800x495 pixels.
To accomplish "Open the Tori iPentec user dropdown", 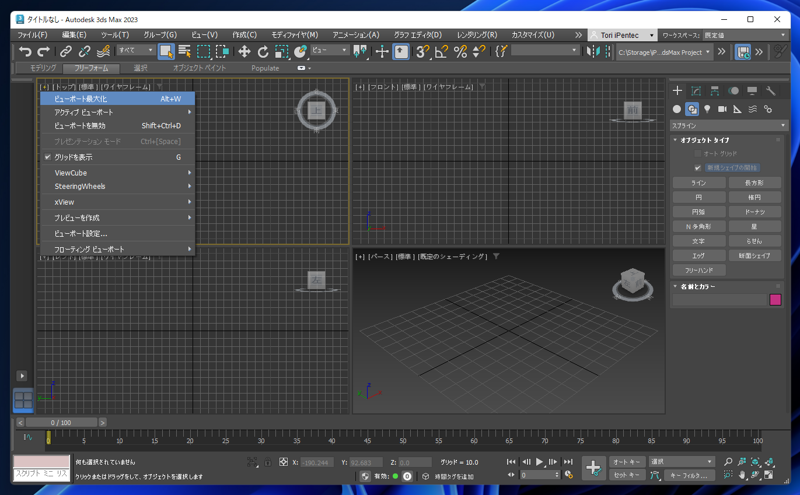I will 622,35.
